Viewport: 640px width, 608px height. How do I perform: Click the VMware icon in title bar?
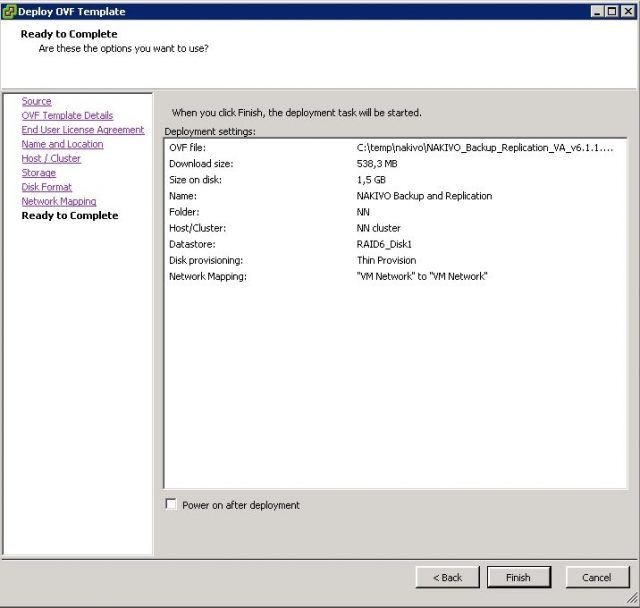(9, 11)
